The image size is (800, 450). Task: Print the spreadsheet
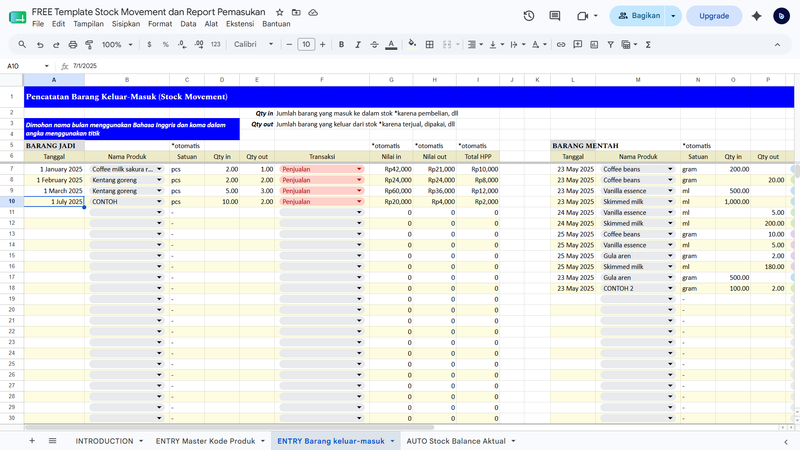(x=73, y=45)
